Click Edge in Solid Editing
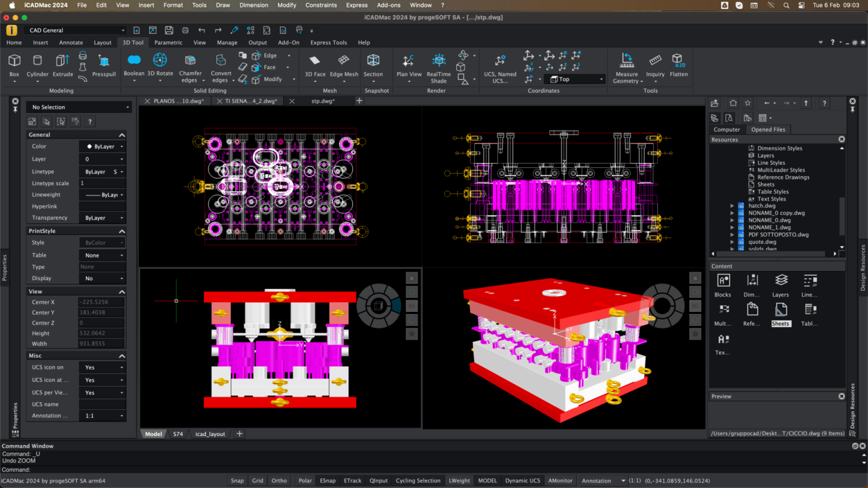This screenshot has height=488, width=868. 270,56
